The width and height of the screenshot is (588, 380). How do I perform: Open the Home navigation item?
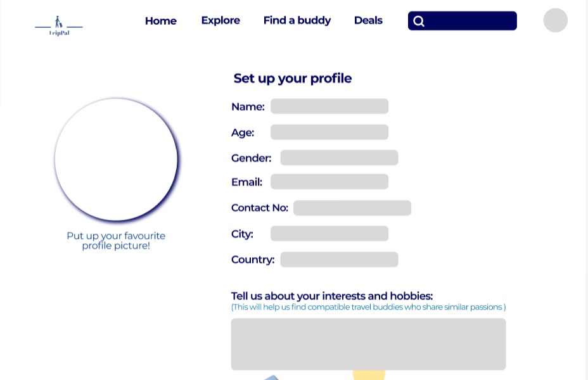click(160, 21)
